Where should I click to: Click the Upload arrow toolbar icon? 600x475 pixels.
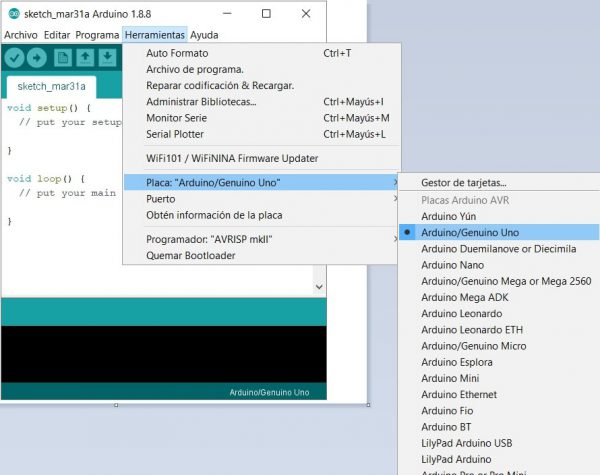click(37, 58)
